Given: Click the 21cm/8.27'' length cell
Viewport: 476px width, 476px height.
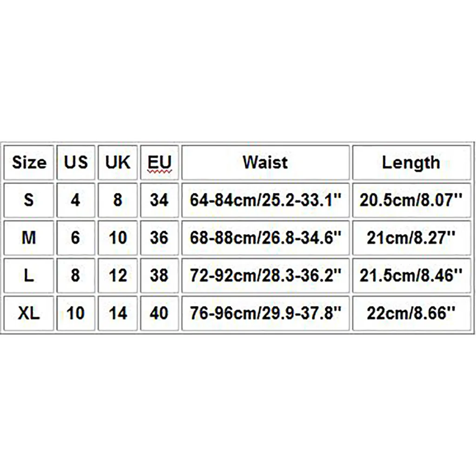Looking at the screenshot, I should tap(411, 238).
